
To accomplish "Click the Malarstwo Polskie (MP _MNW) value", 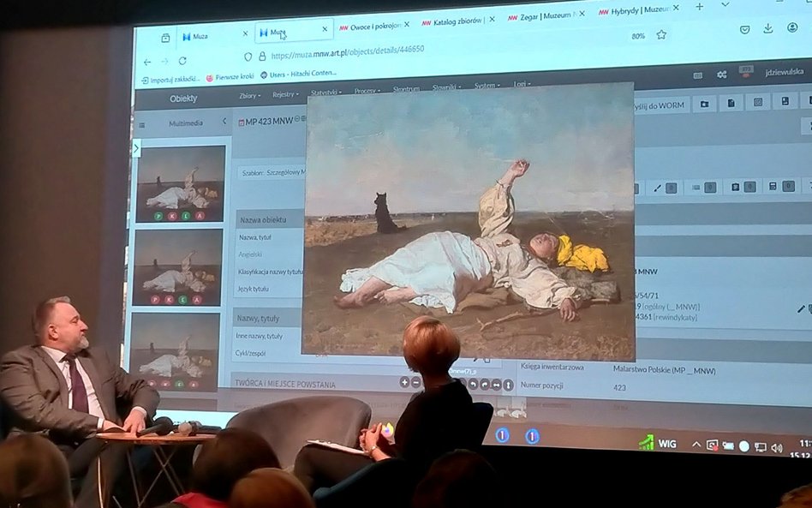I will [x=665, y=370].
